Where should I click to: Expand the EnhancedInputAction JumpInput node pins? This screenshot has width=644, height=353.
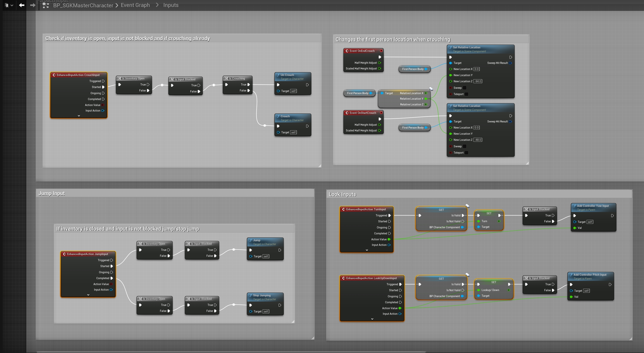(x=88, y=295)
